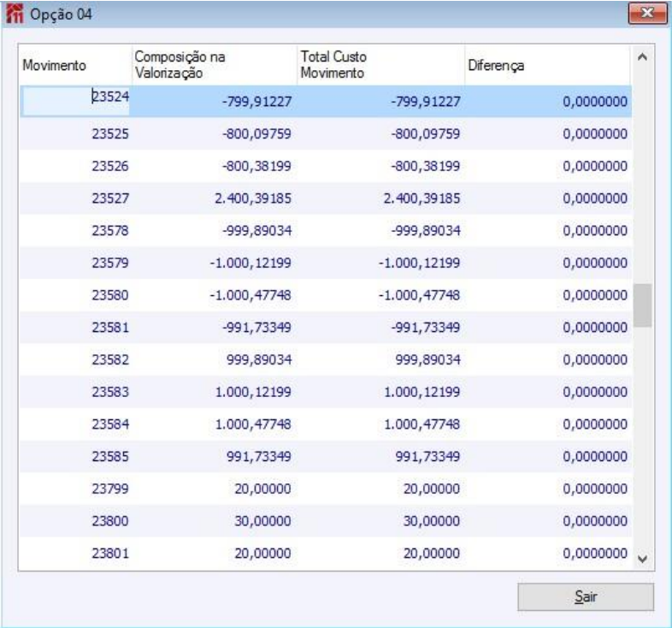The image size is (672, 628).
Task: Click Diferença value in row 23800
Action: pyautogui.click(x=595, y=521)
